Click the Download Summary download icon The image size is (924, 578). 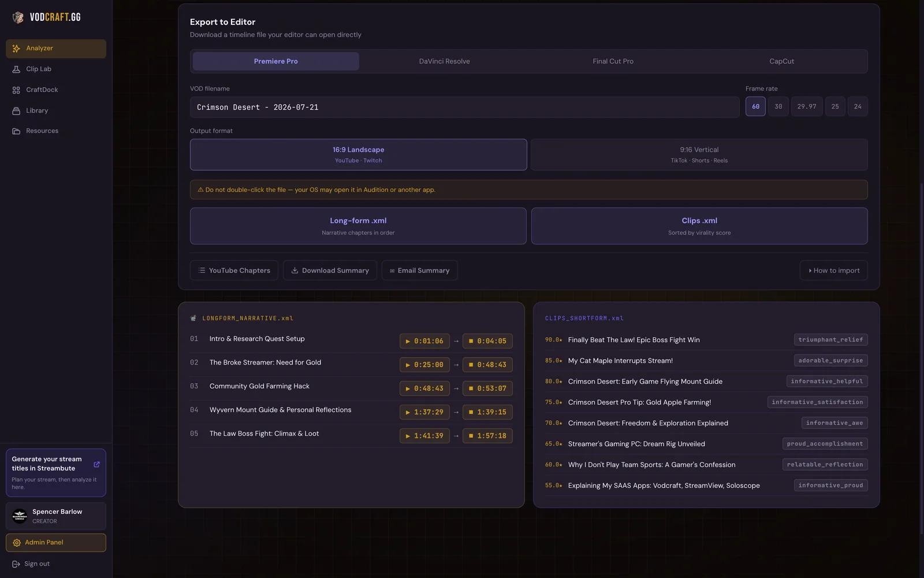[x=295, y=271]
